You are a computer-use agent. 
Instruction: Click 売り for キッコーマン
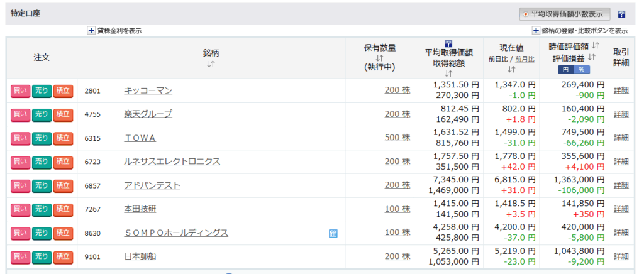pyautogui.click(x=42, y=90)
